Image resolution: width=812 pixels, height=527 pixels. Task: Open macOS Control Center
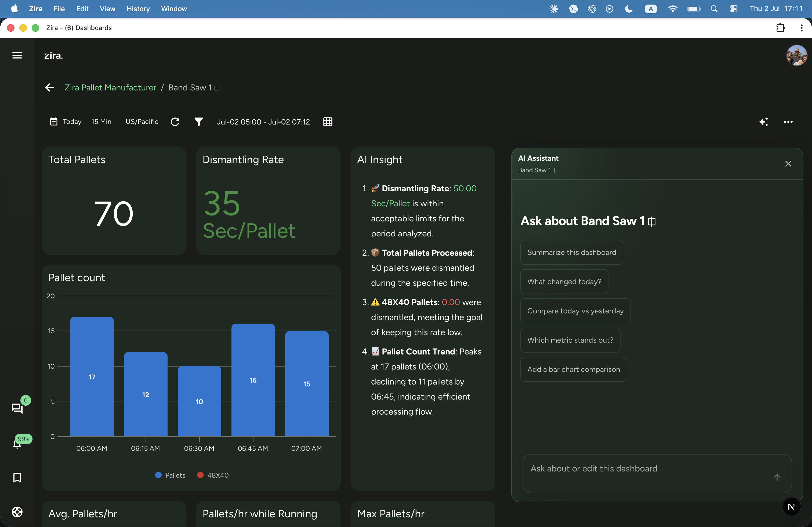[734, 9]
